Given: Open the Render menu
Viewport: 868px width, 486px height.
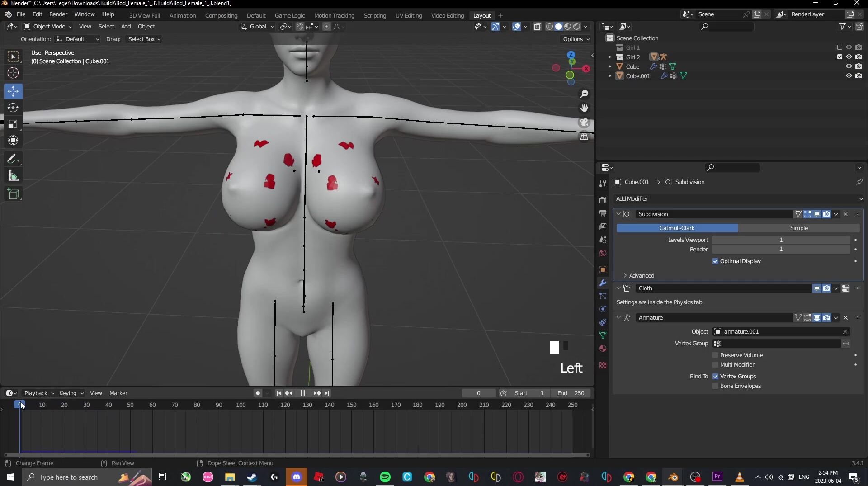Looking at the screenshot, I should click(58, 14).
